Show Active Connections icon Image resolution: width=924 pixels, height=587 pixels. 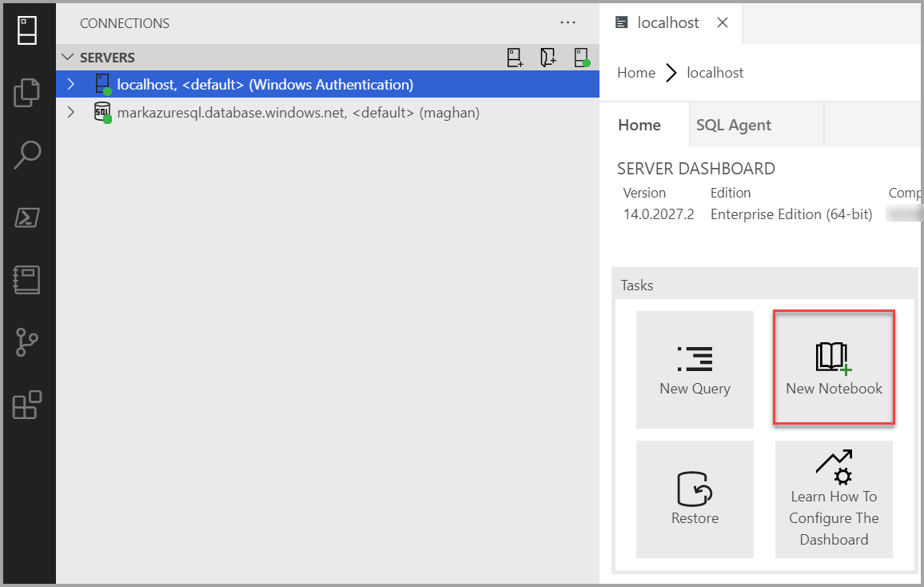pyautogui.click(x=581, y=58)
